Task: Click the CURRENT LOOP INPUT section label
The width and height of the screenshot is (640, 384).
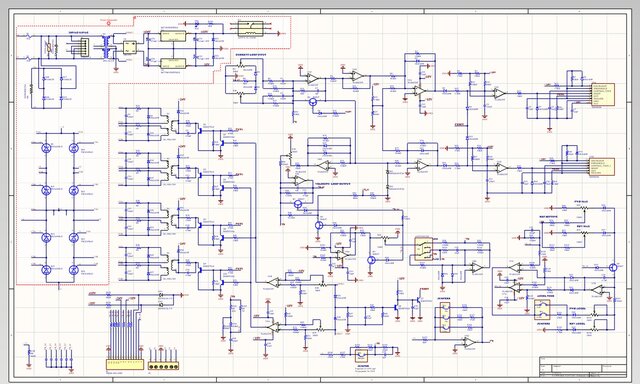Action: [251, 54]
